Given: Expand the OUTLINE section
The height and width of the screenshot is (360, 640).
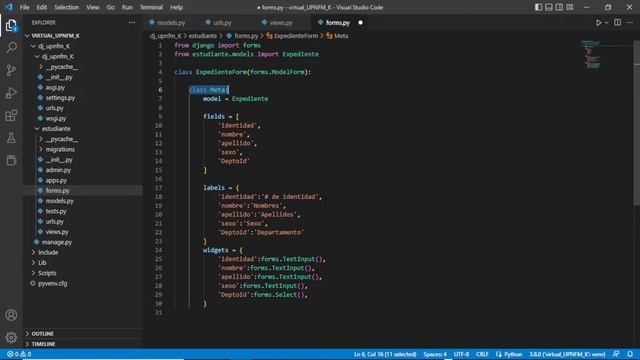Looking at the screenshot, I should point(42,334).
